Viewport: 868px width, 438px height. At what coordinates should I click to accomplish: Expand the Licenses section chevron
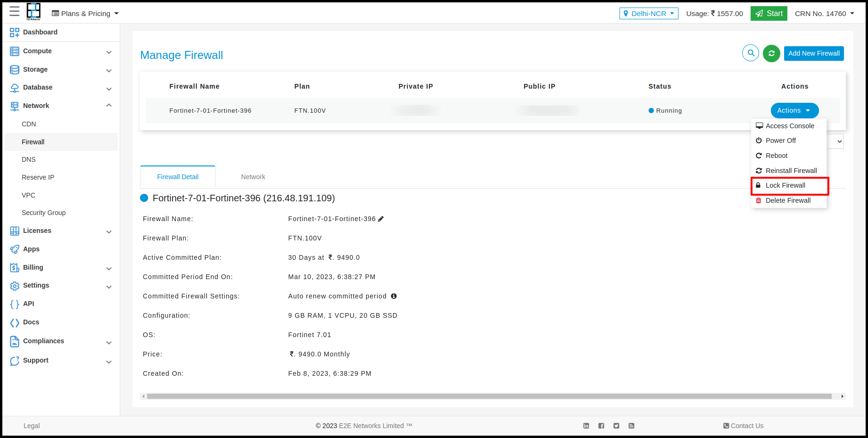click(109, 231)
